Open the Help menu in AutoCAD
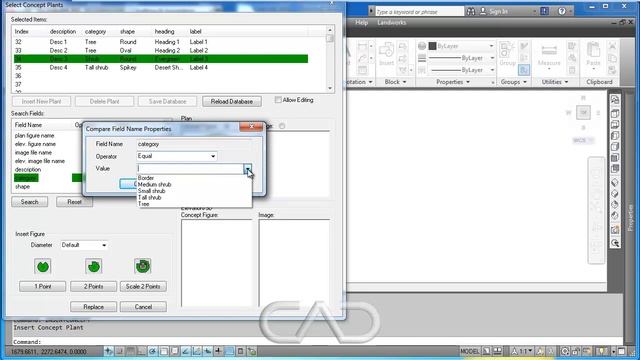The image size is (640, 360). coord(362,22)
